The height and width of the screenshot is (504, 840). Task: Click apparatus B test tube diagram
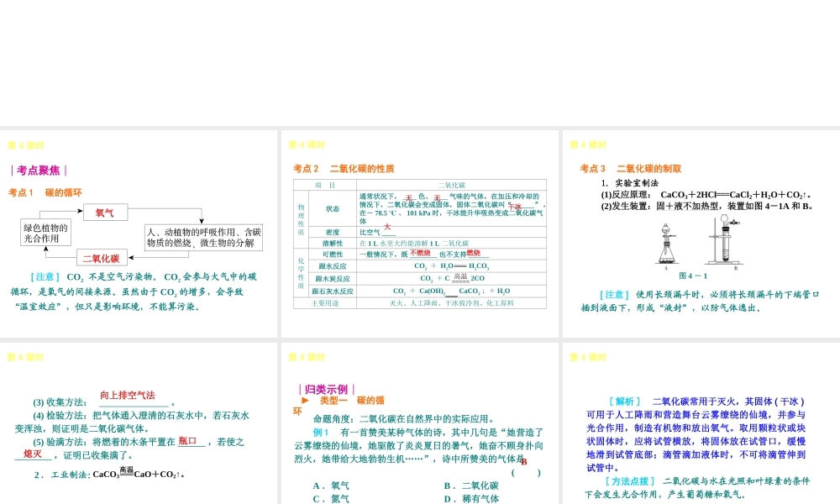pos(722,240)
